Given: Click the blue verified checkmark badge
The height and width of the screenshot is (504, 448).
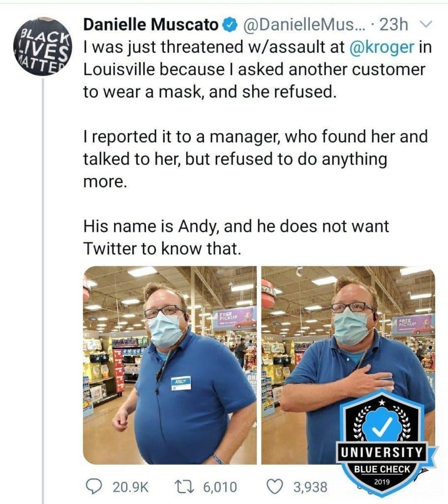Looking at the screenshot, I should [x=229, y=25].
